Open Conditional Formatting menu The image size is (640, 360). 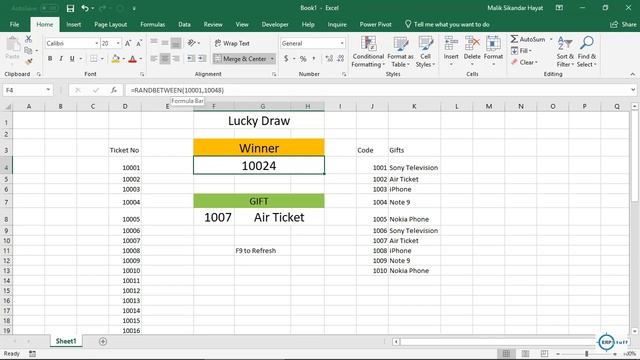pyautogui.click(x=368, y=51)
